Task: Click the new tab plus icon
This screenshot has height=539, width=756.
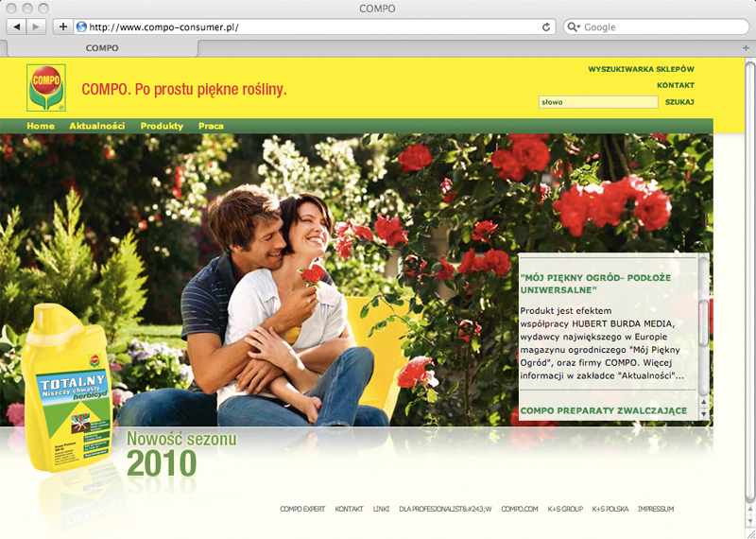Action: click(746, 47)
